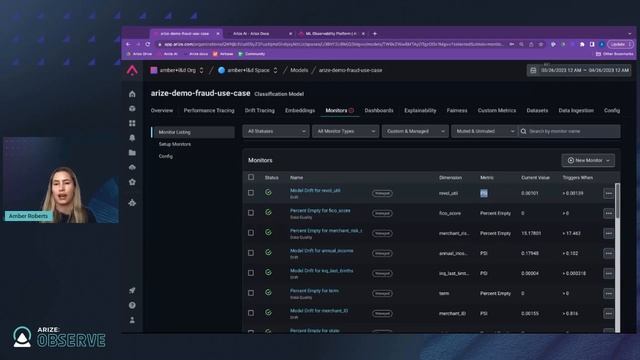The height and width of the screenshot is (360, 640).
Task: Open options menu for annual_income row
Action: click(x=609, y=253)
